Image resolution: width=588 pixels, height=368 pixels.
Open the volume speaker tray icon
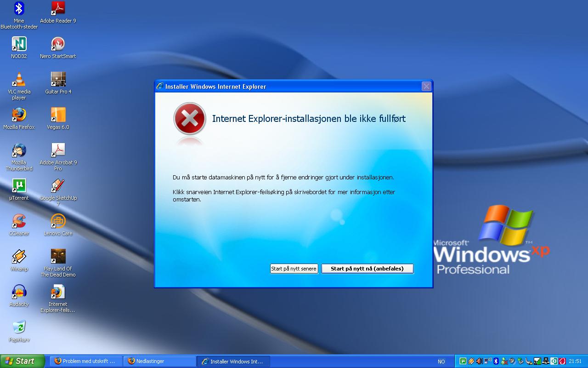pyautogui.click(x=479, y=361)
